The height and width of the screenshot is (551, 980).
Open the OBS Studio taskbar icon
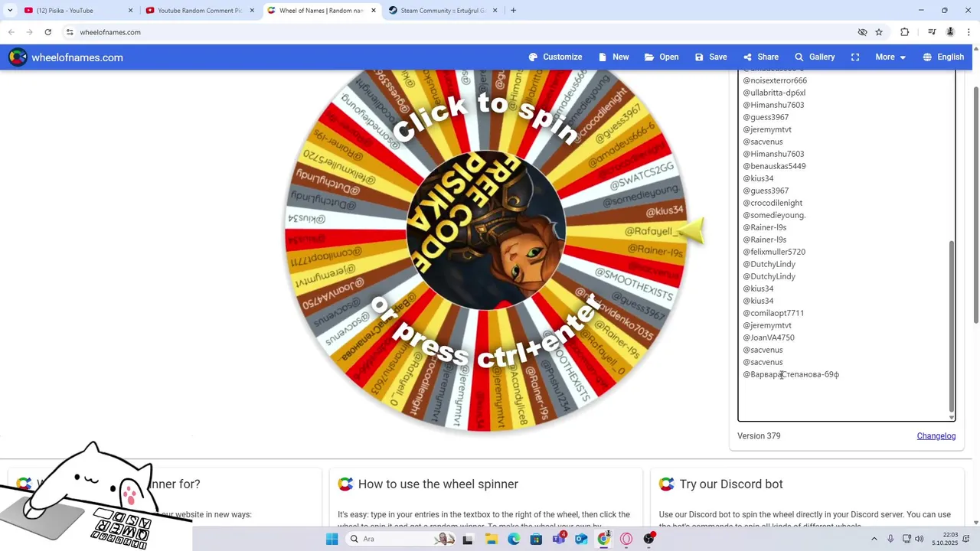[649, 539]
